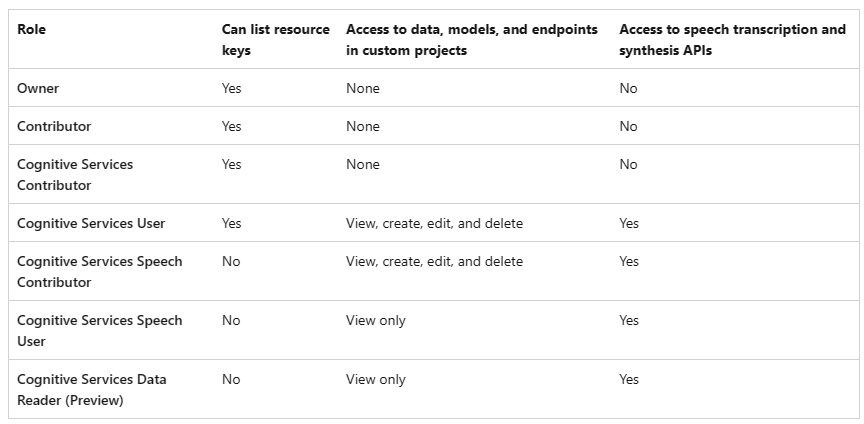This screenshot has height=424, width=864.
Task: Select the Cognitive Services Speech Contributor cell
Action: coord(99,271)
